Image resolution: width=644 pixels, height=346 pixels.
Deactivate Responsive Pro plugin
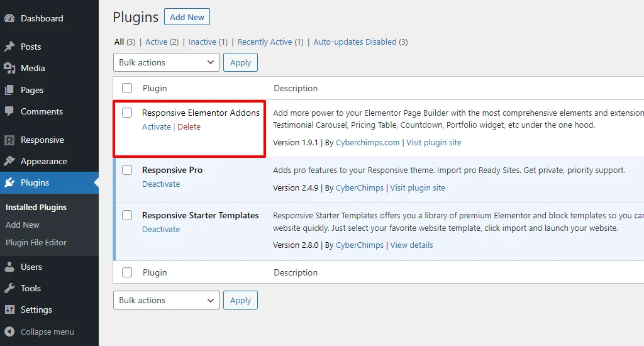(161, 184)
